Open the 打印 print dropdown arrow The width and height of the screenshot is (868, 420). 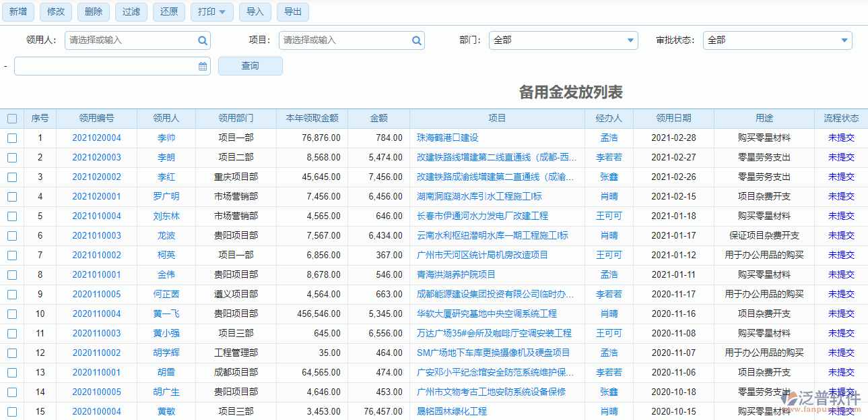[222, 11]
